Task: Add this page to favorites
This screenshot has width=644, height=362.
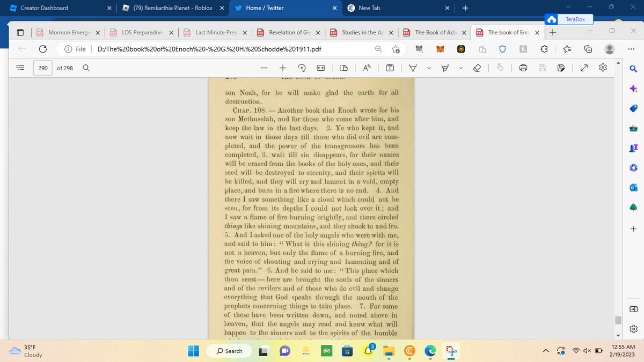Action: (x=396, y=49)
